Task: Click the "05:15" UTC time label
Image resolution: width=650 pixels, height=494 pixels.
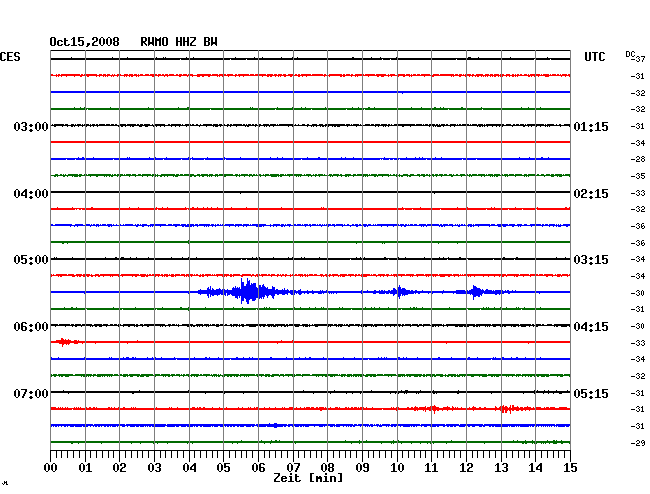Action: click(591, 393)
